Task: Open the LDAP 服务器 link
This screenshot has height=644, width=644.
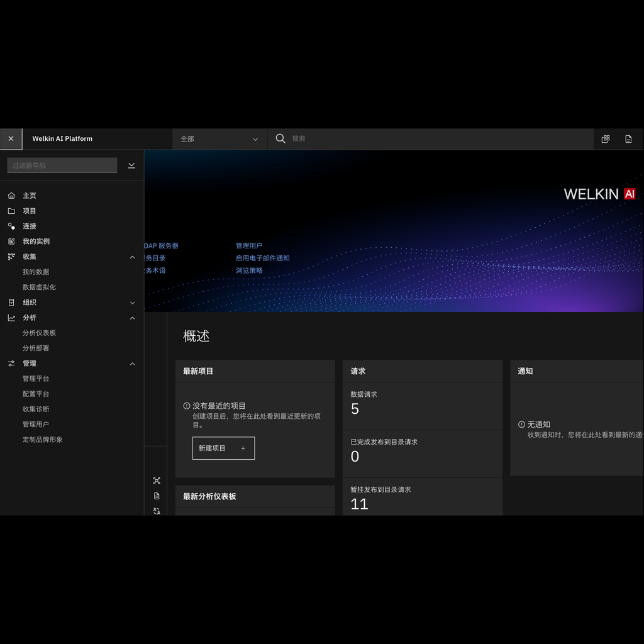Action: coord(162,246)
